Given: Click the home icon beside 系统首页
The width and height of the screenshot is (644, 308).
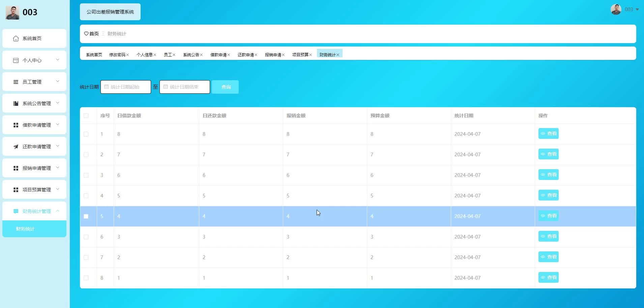Looking at the screenshot, I should [16, 38].
